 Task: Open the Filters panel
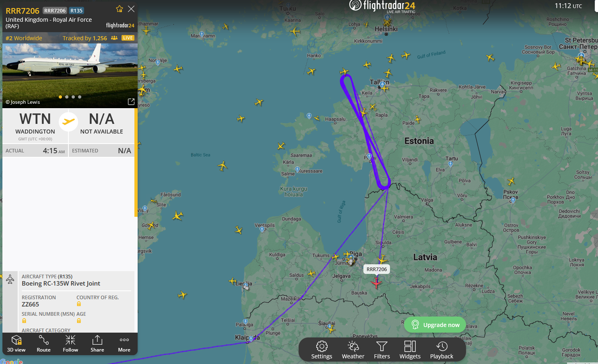[382, 350]
